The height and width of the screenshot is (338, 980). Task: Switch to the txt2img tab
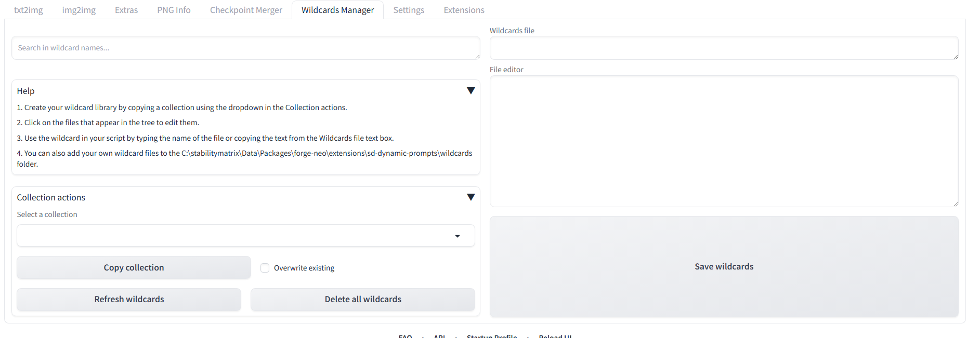pos(29,10)
